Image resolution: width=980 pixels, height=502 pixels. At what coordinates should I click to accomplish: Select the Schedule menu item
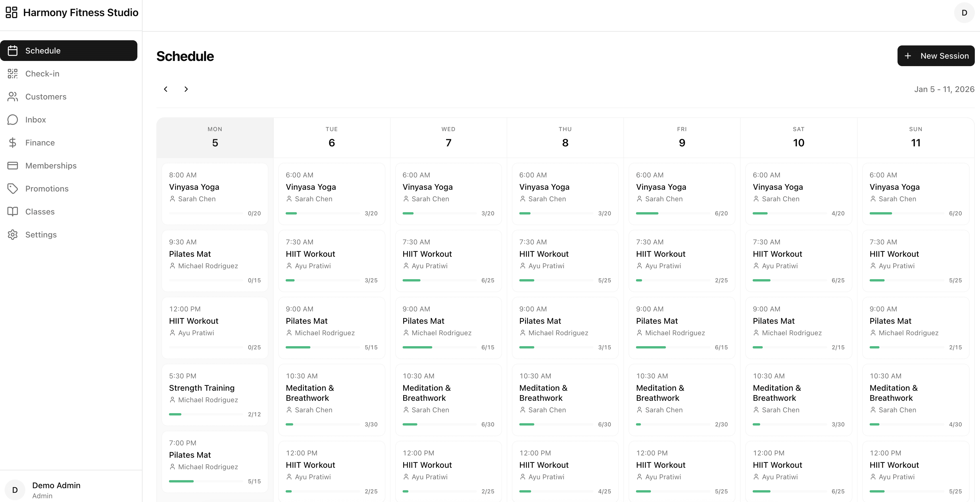point(68,51)
